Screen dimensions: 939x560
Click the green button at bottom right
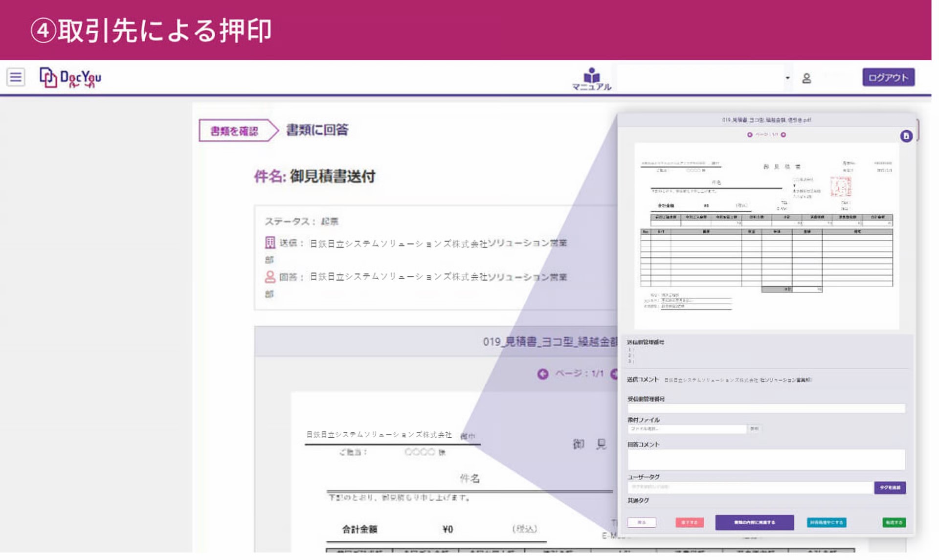point(894,523)
